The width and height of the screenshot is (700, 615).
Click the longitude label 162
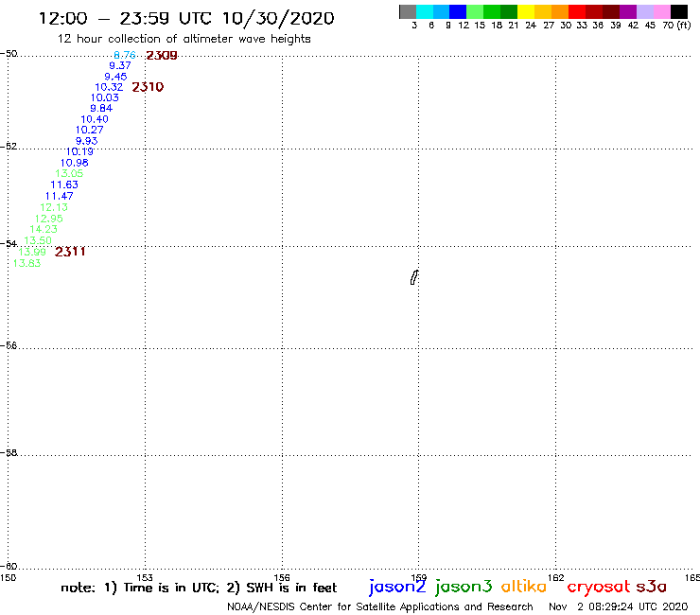(x=556, y=577)
